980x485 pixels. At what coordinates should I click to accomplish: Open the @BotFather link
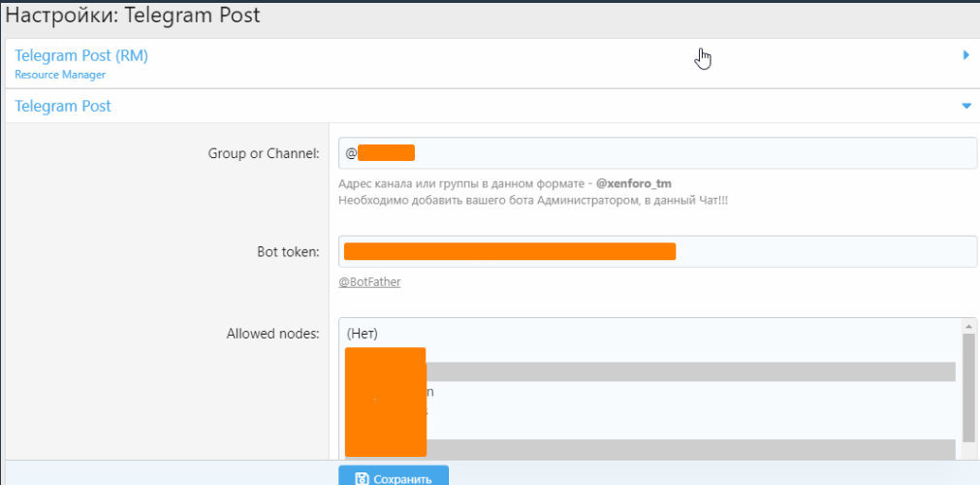[x=369, y=282]
